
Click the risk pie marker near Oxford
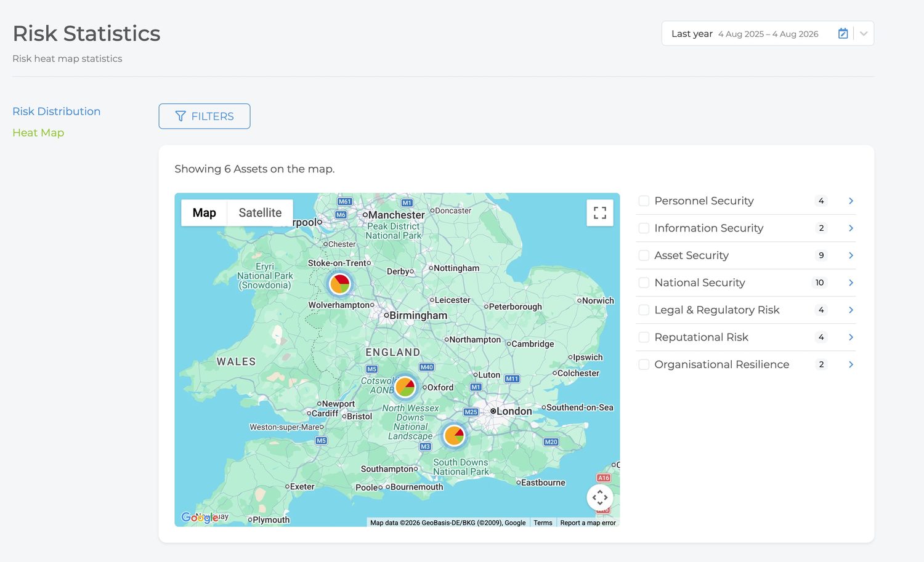(405, 387)
